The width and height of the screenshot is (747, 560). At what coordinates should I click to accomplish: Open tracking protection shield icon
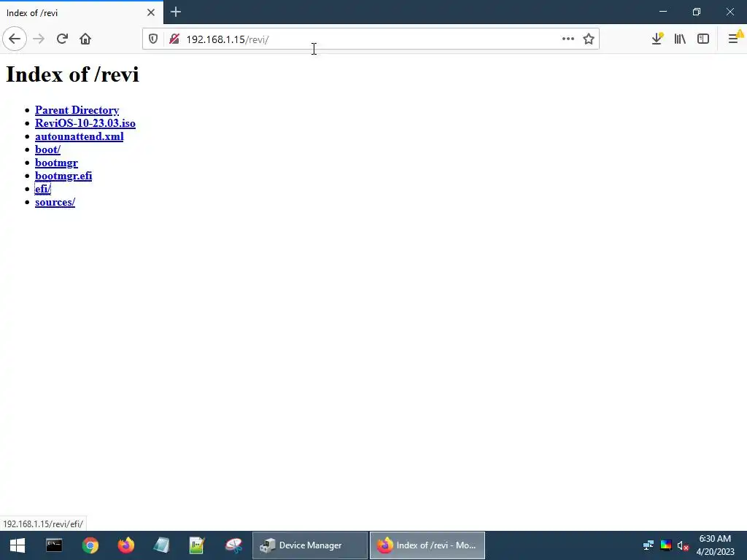pos(153,39)
